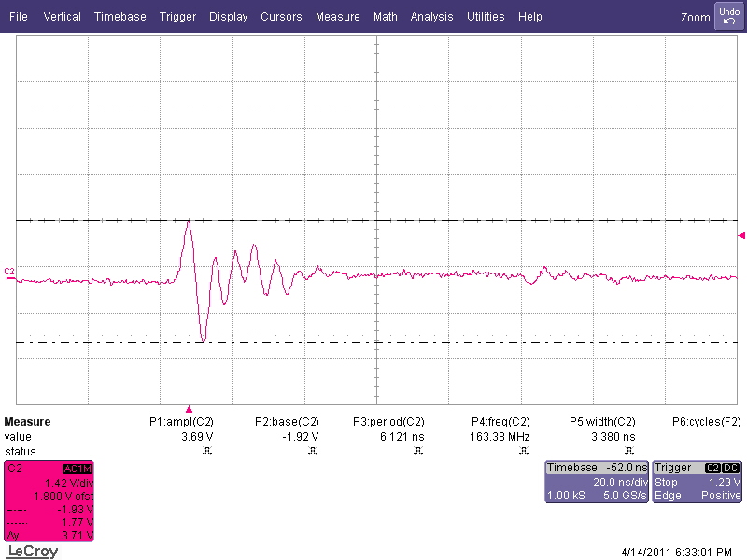Open the Trigger descriptor box
This screenshot has height=560, width=747.
(697, 482)
